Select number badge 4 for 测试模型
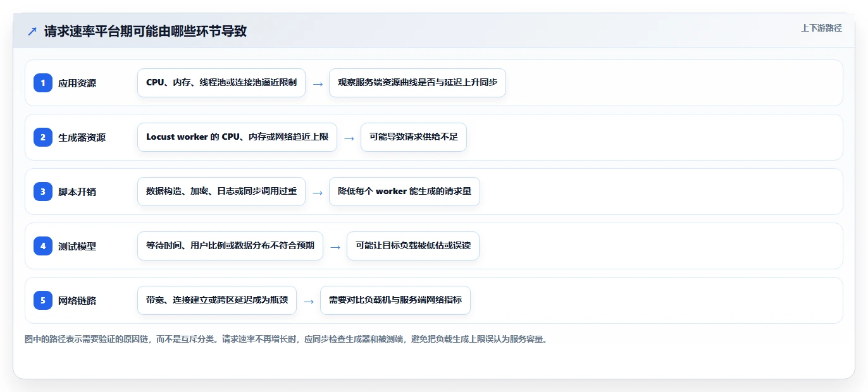The height and width of the screenshot is (392, 868). pos(43,246)
